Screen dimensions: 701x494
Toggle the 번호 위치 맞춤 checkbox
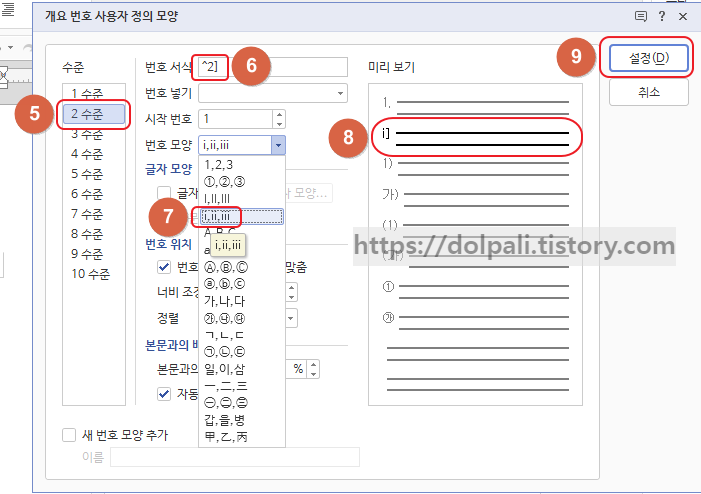[164, 267]
